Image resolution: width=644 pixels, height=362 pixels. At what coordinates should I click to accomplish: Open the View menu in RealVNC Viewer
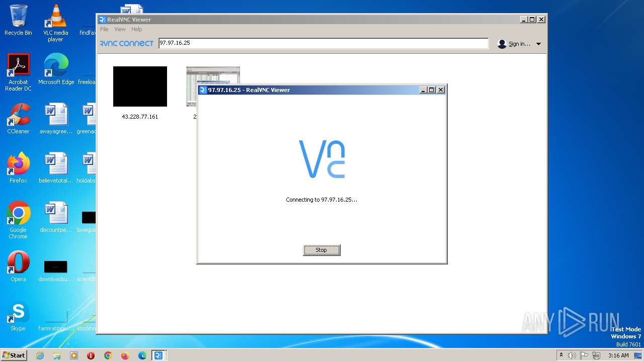[120, 29]
